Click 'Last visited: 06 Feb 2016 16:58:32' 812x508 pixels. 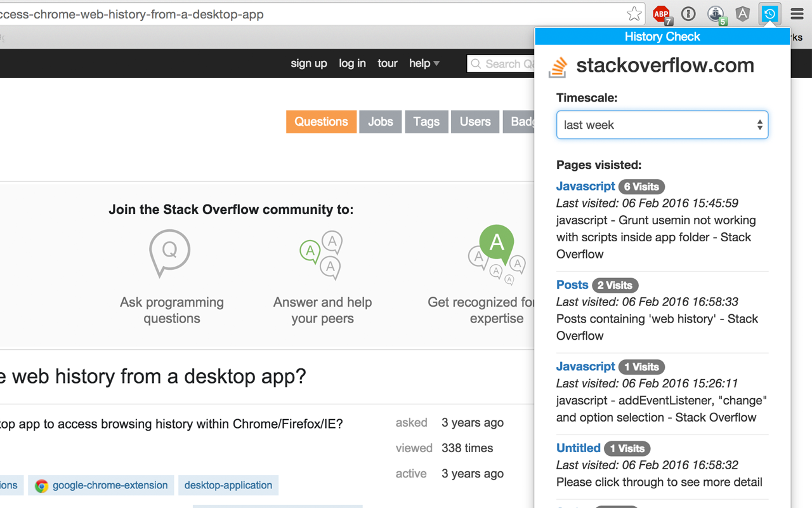(x=647, y=465)
